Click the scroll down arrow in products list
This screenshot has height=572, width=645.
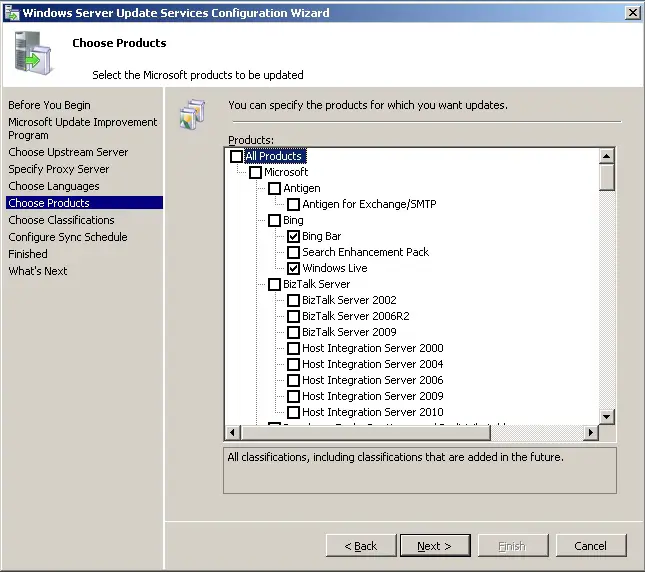point(607,417)
